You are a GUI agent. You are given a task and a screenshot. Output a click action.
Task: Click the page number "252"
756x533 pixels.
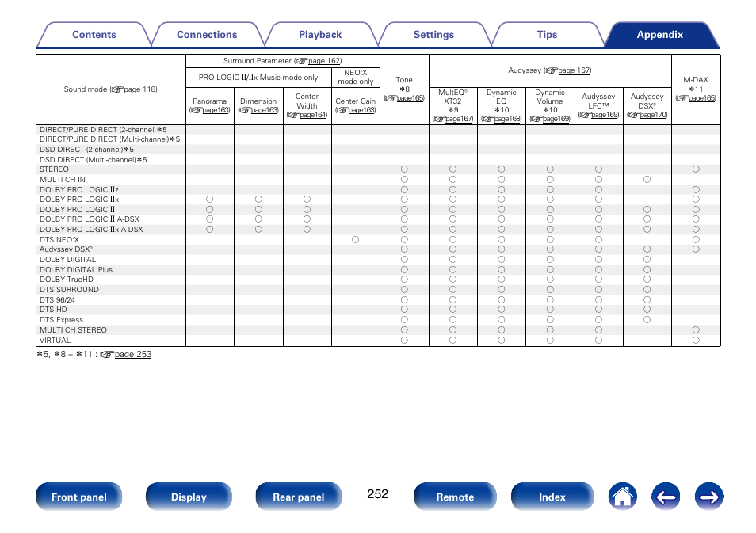click(377, 494)
